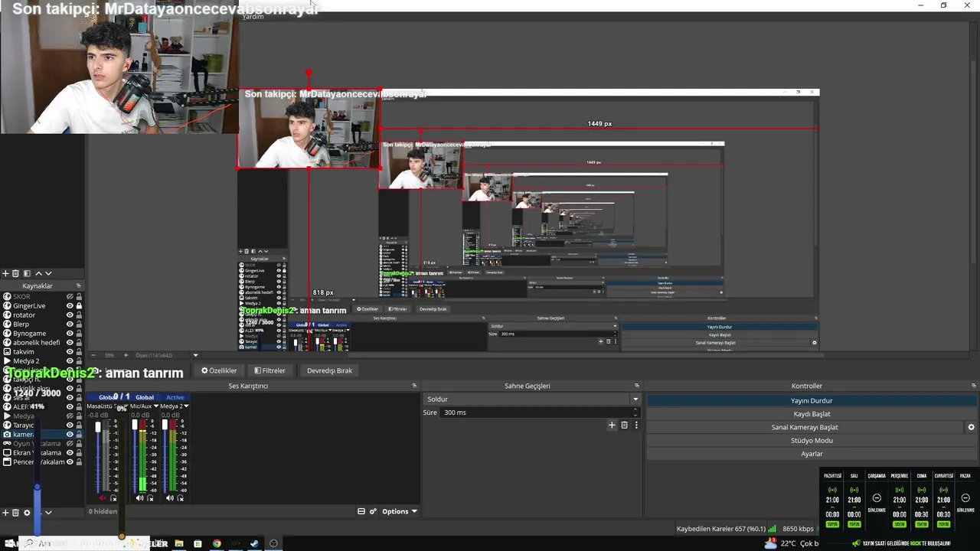Click the Kaybedilen Kareler status text
Image resolution: width=980 pixels, height=551 pixels.
721,529
